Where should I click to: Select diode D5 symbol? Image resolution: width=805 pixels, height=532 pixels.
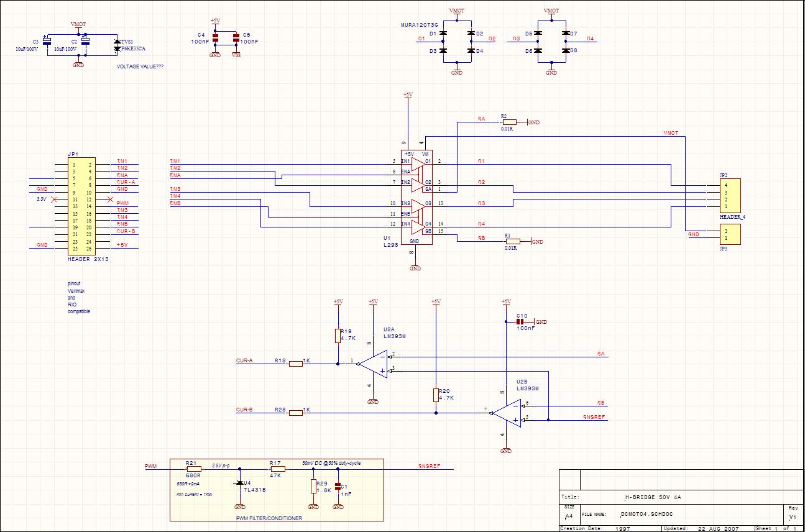tap(538, 33)
